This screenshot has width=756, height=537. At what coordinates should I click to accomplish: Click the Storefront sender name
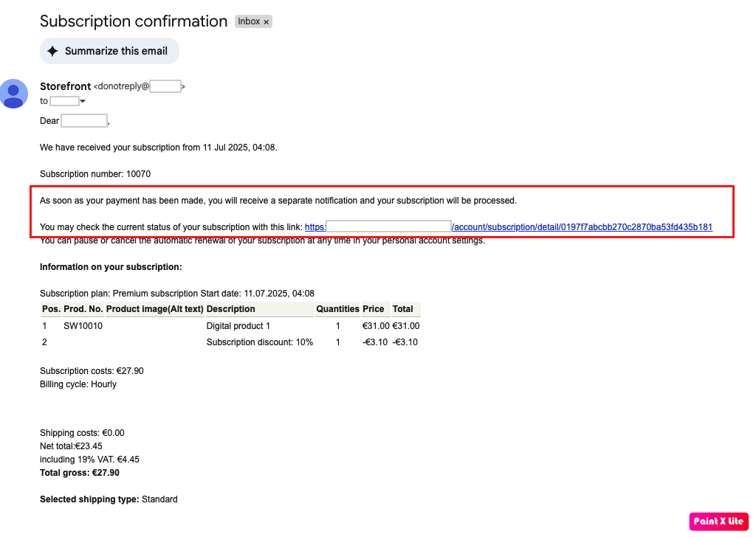(65, 86)
